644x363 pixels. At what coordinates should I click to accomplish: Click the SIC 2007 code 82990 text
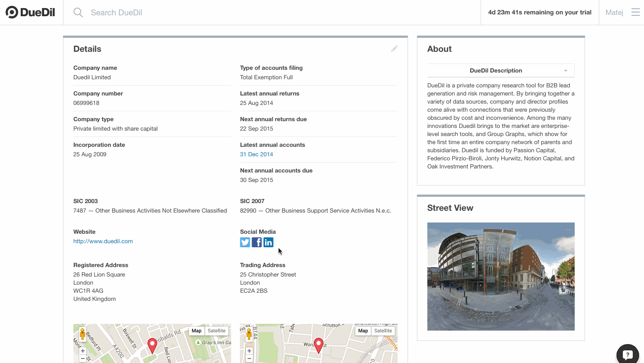click(x=315, y=211)
